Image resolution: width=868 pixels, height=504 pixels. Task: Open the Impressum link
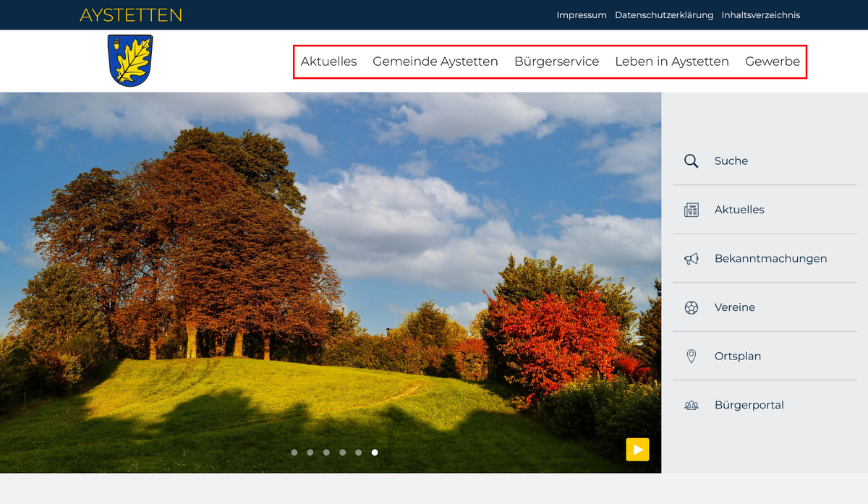click(582, 15)
